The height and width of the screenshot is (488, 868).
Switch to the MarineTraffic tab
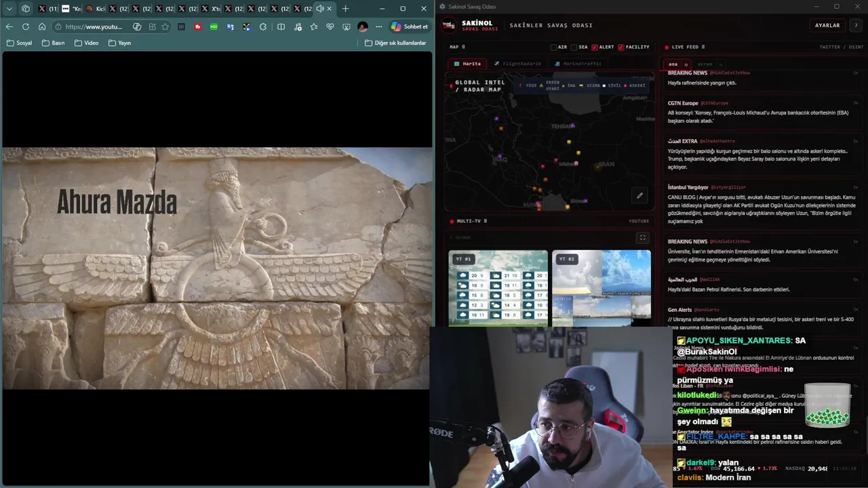578,64
